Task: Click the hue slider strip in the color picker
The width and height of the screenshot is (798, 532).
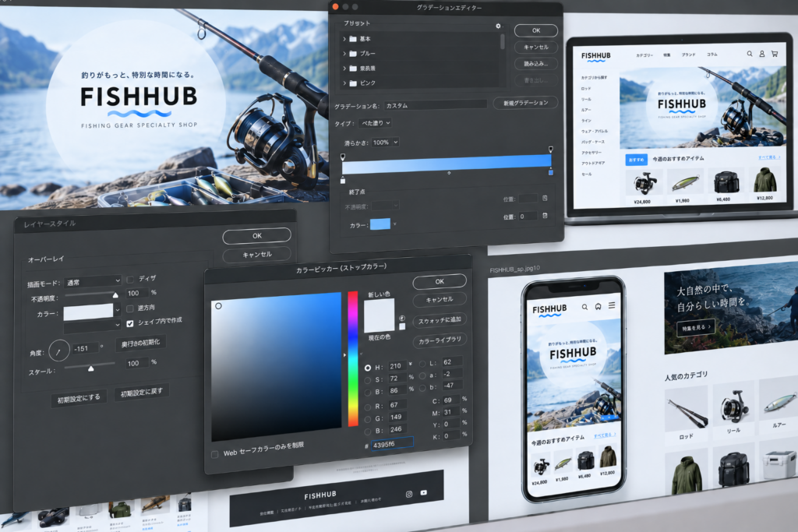Action: tap(353, 358)
